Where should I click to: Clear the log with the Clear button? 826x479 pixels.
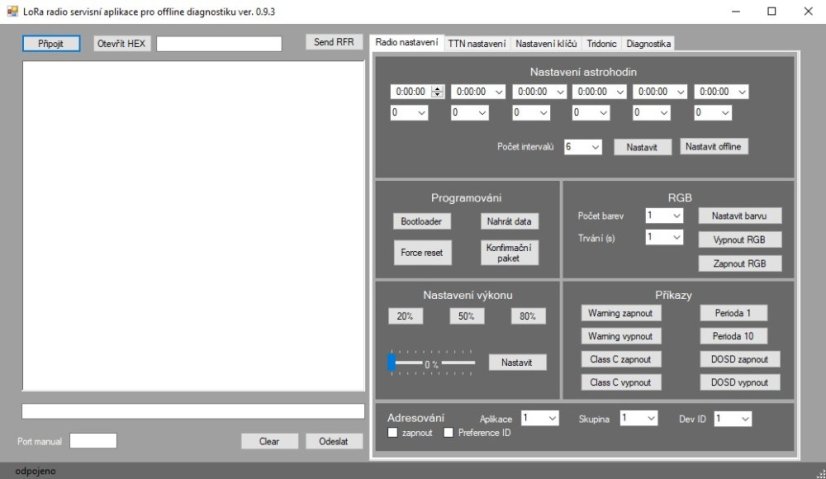pos(270,442)
